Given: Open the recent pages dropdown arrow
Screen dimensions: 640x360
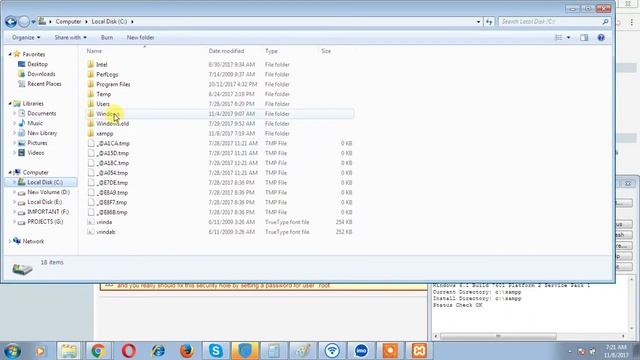Looking at the screenshot, I should (33, 22).
